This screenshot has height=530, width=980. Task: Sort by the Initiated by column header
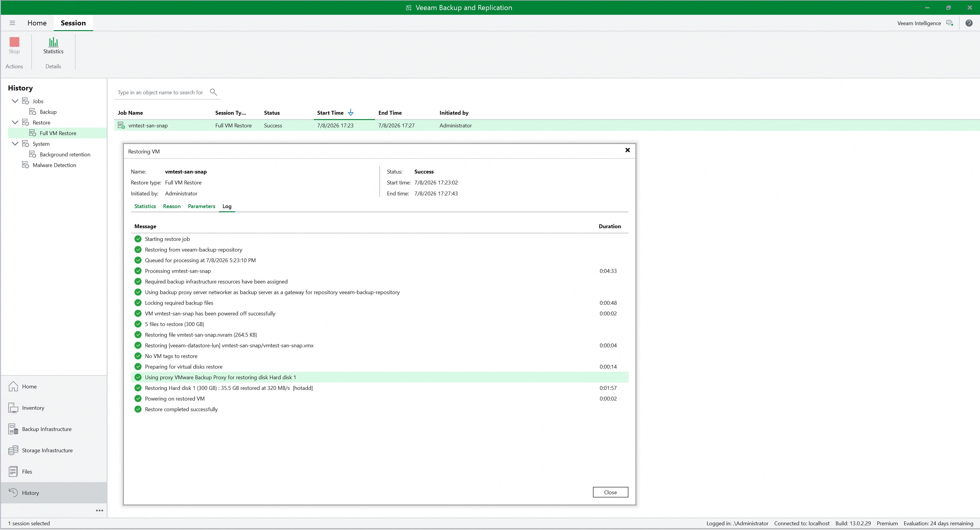tap(454, 113)
